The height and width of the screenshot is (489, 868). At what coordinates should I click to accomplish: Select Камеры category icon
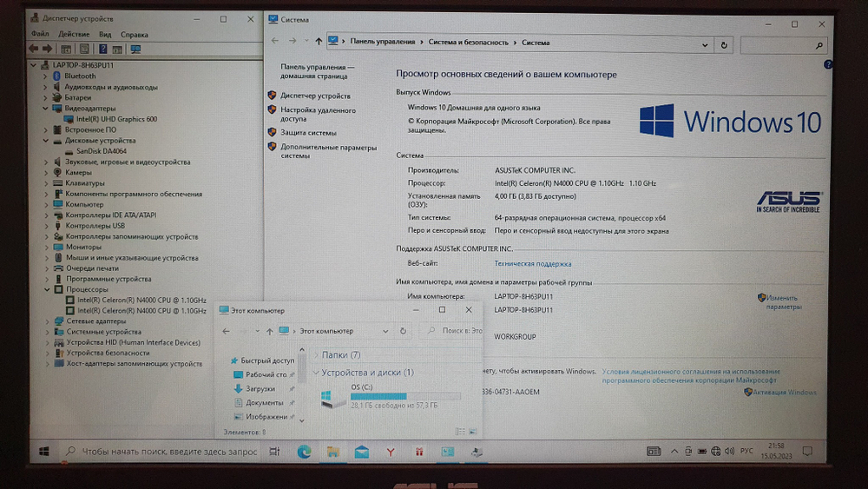pyautogui.click(x=57, y=172)
